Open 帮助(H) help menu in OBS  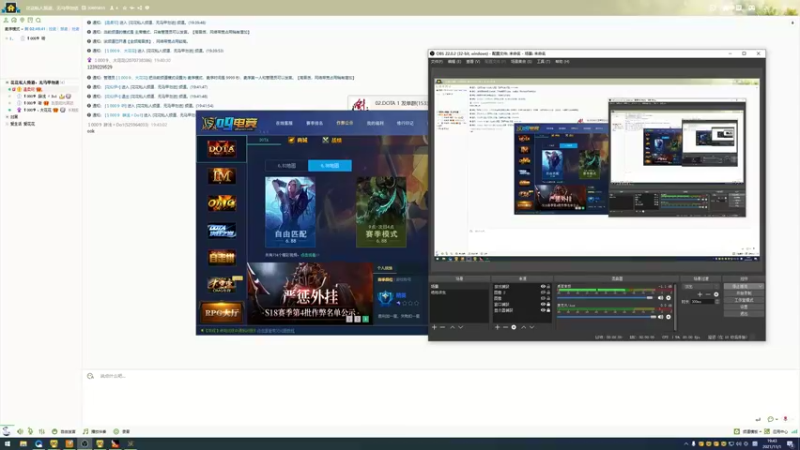pos(562,61)
